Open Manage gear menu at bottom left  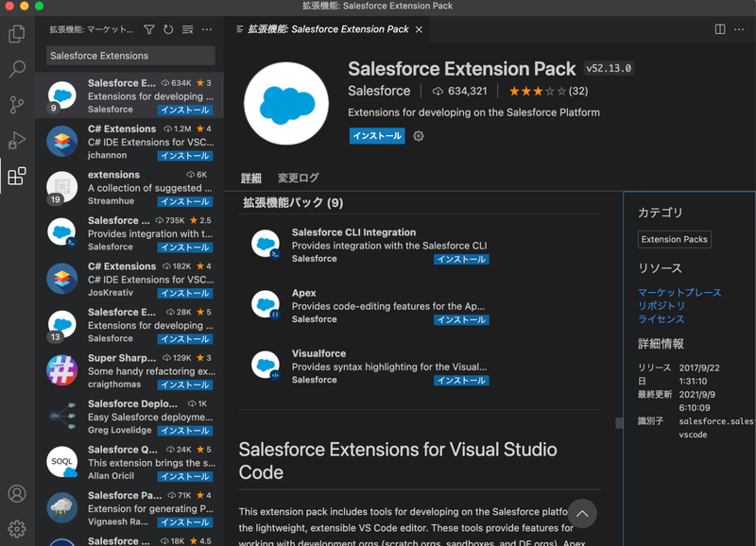pyautogui.click(x=17, y=529)
